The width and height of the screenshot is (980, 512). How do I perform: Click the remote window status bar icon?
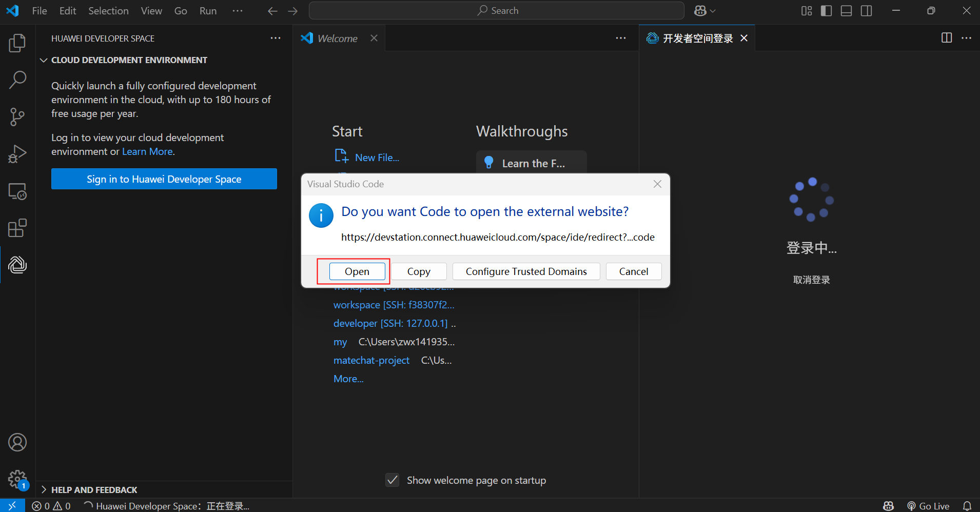click(12, 506)
